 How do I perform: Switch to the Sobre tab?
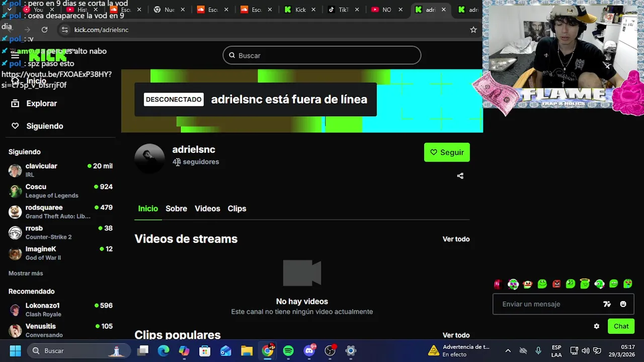tap(176, 209)
